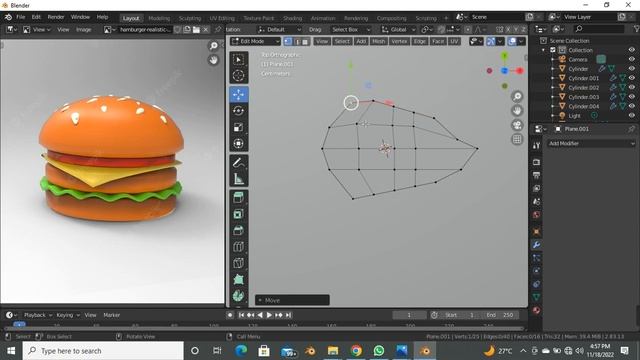This screenshot has width=640, height=360.
Task: Open the Default orientation dropdown
Action: (x=280, y=29)
